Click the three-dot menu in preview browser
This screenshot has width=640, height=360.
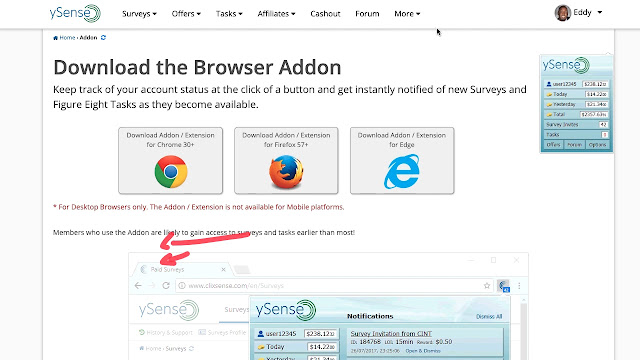point(519,286)
